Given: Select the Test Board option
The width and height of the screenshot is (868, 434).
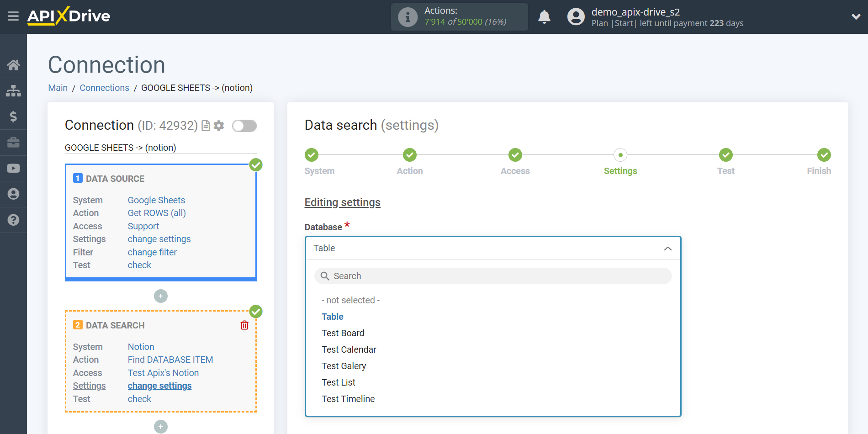Looking at the screenshot, I should point(343,333).
